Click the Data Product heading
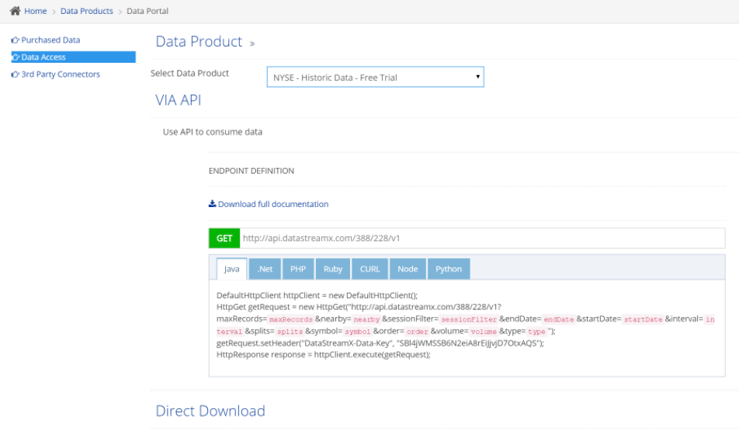739x434 pixels. pos(199,41)
